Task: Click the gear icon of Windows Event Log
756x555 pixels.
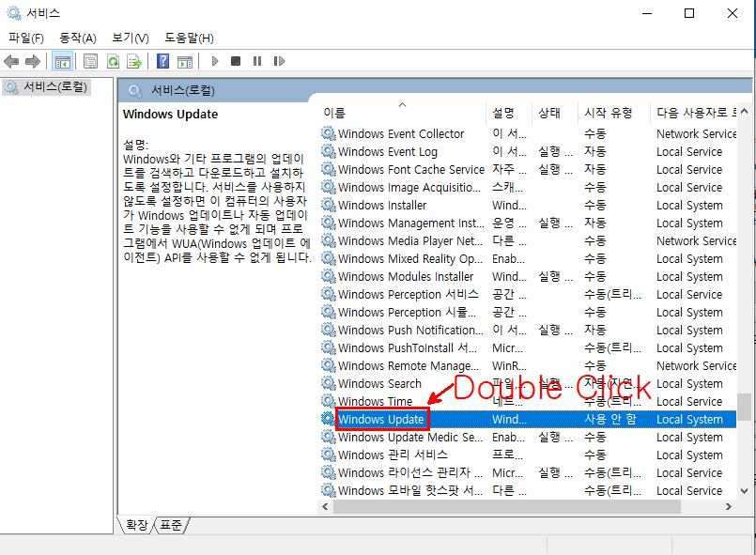Action: click(x=329, y=151)
